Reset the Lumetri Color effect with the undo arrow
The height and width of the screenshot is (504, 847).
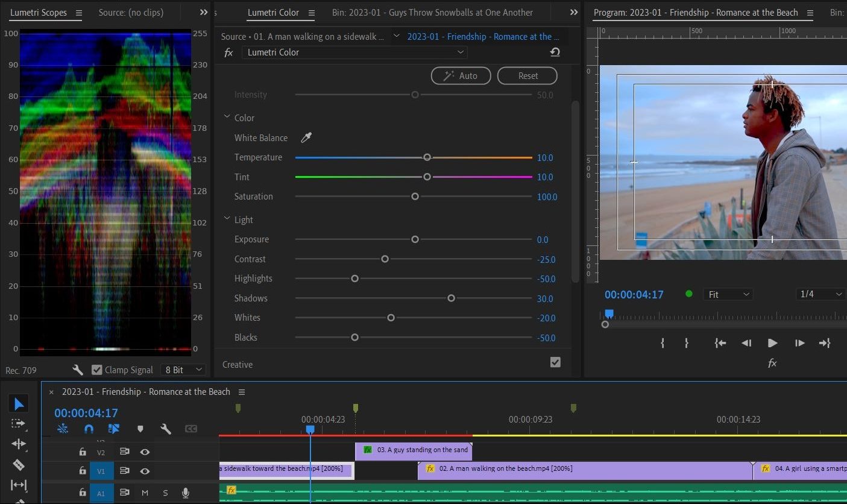pyautogui.click(x=555, y=52)
